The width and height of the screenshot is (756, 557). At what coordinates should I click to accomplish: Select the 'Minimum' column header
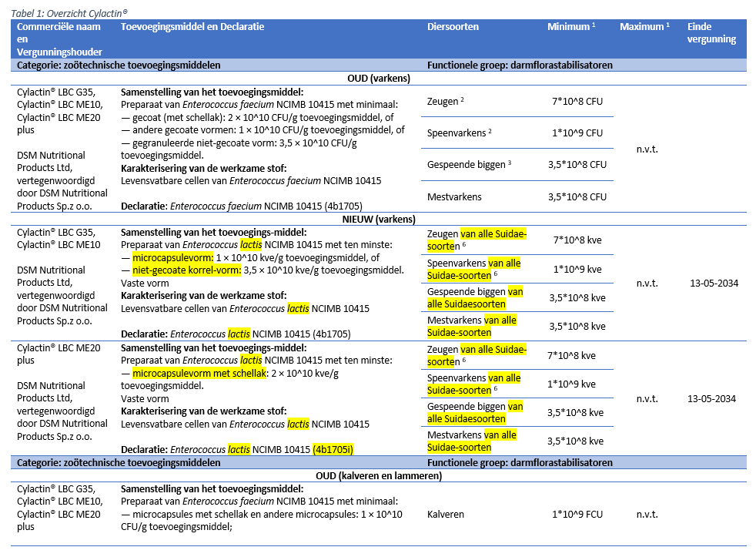pyautogui.click(x=571, y=27)
